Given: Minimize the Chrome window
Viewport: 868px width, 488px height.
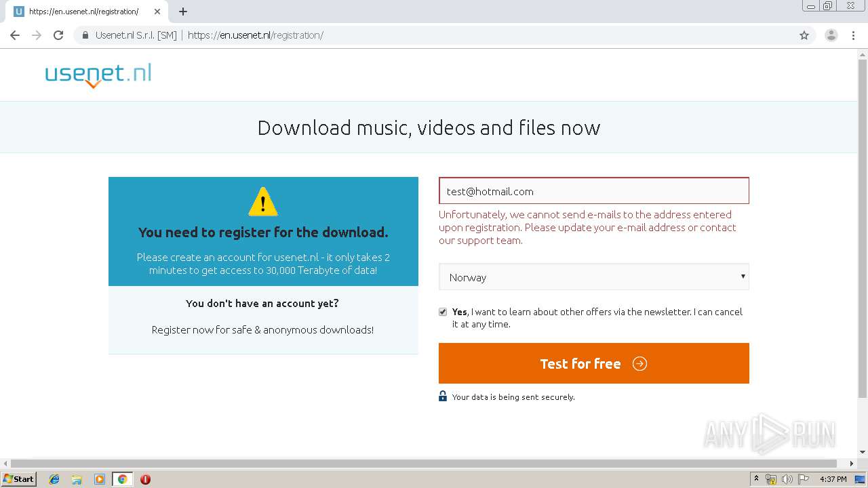Looking at the screenshot, I should tap(811, 6).
